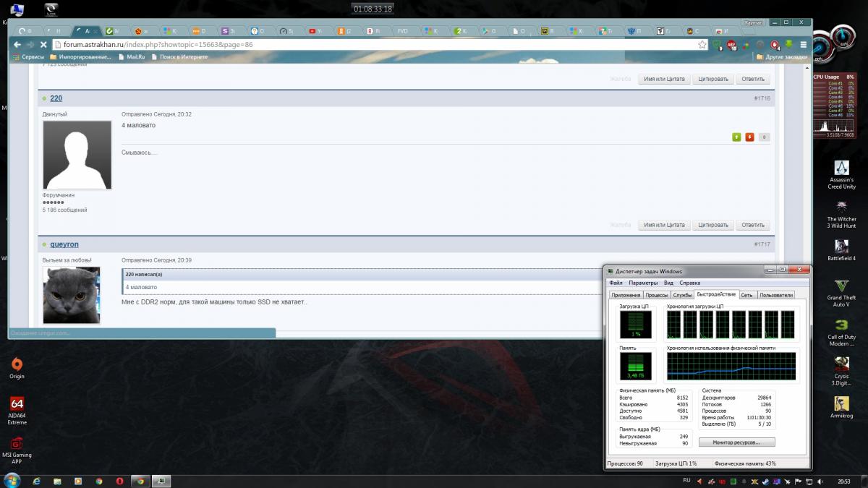Open the Сервисы bookmark
The image size is (868, 488).
pyautogui.click(x=28, y=56)
